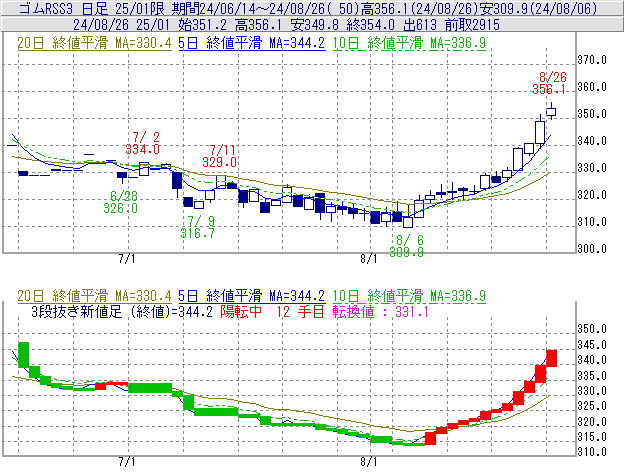Screen dimensions: 624x475
Task: Click lower chart 20日 終値平滑 MA=330.4 legend
Action: click(94, 296)
